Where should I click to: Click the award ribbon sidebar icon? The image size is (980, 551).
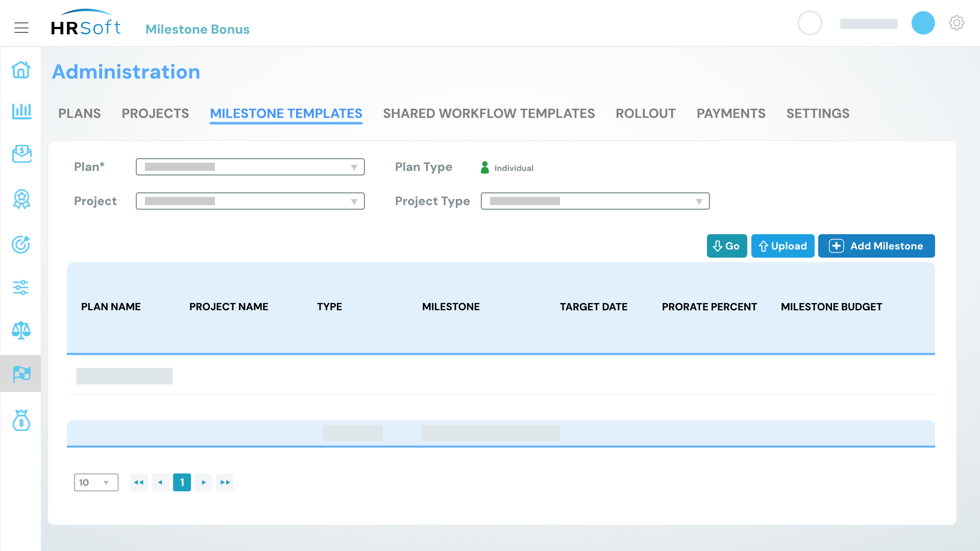coord(21,199)
